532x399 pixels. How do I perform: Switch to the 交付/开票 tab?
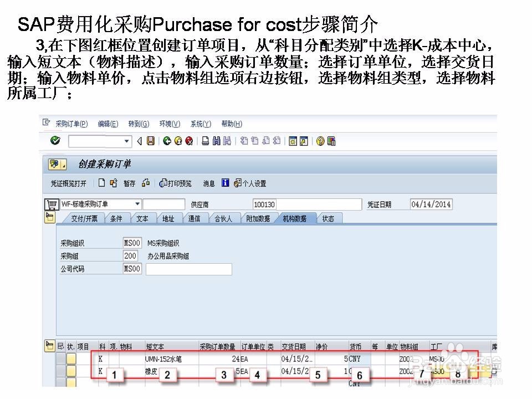(x=84, y=218)
